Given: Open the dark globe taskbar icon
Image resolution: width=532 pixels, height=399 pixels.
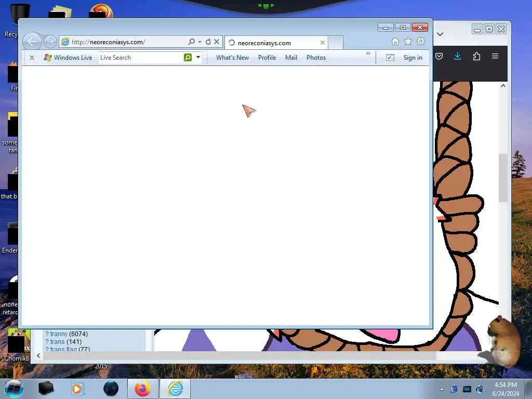Looking at the screenshot, I should coord(111,389).
